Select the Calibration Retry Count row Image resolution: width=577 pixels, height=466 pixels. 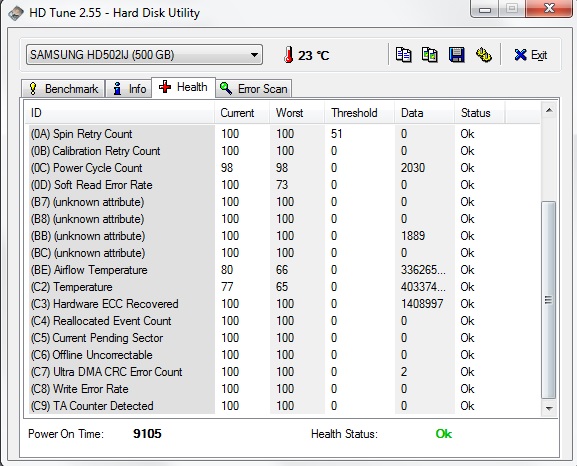pos(283,151)
